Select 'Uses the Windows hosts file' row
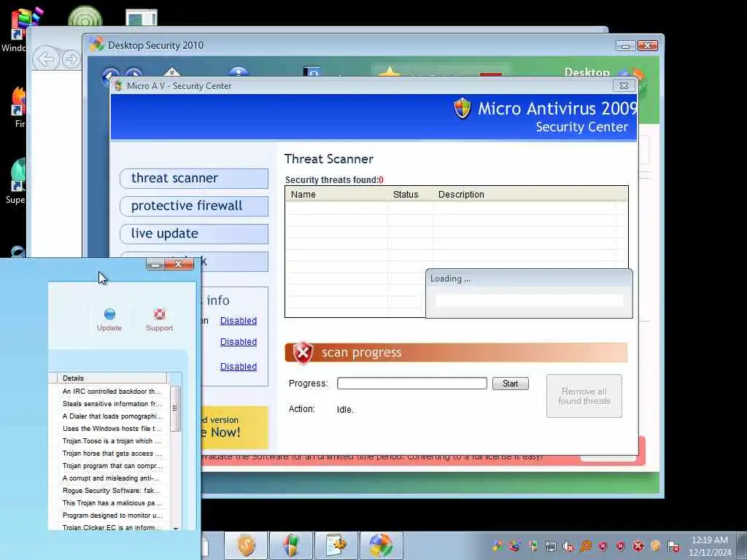 coord(112,428)
